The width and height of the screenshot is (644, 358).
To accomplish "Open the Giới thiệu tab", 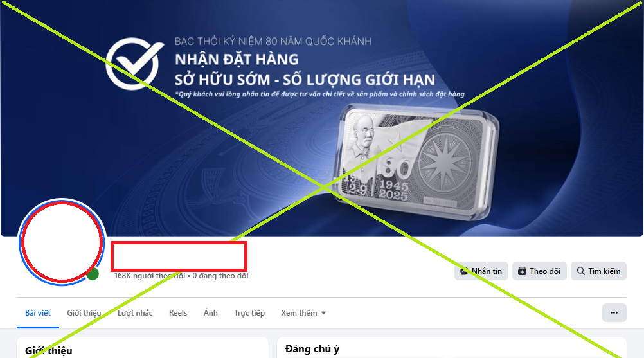I will coord(84,313).
